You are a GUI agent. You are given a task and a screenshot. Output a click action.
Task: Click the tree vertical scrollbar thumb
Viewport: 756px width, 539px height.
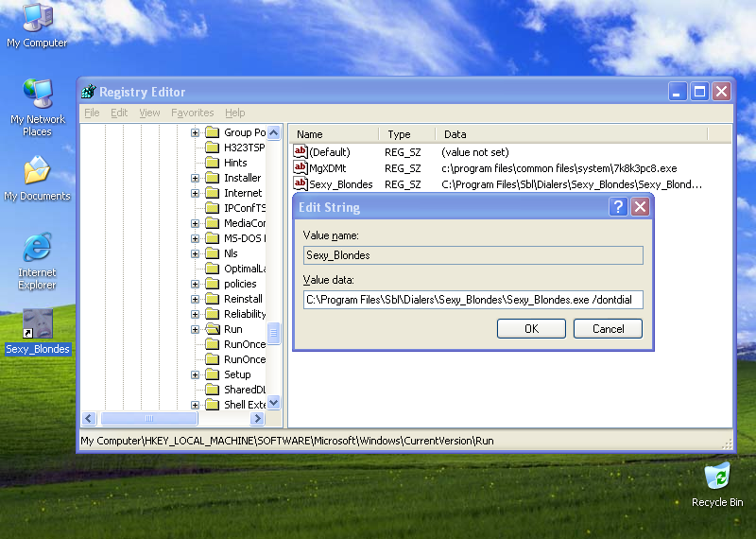[274, 333]
